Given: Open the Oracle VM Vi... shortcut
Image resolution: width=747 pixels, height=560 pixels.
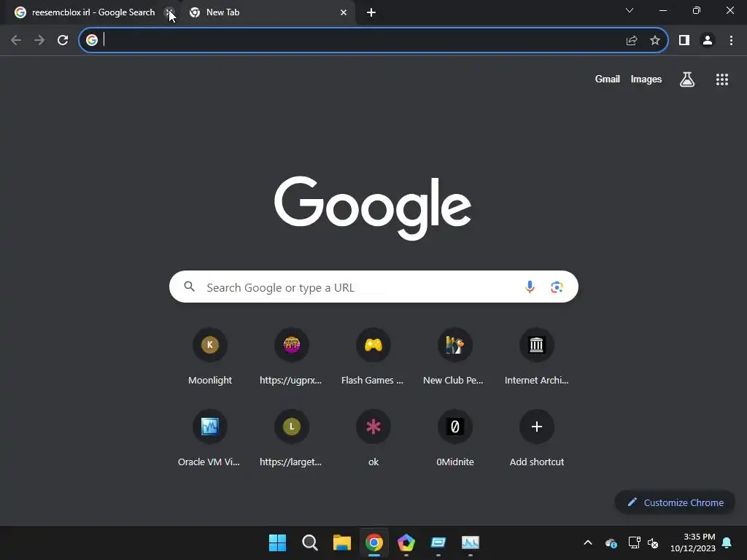Looking at the screenshot, I should (209, 438).
